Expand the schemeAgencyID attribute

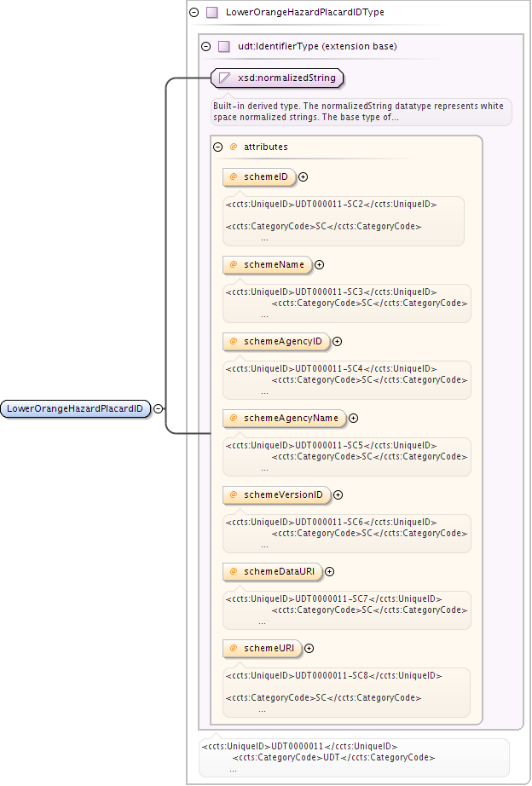tap(338, 341)
